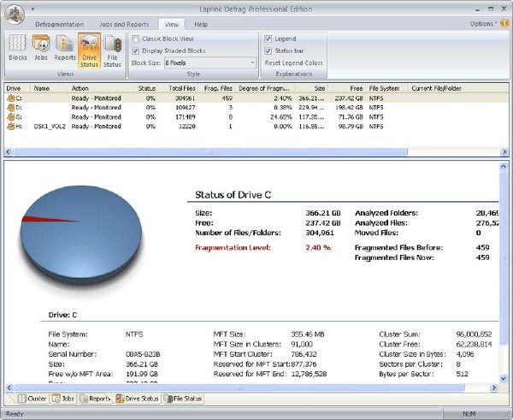
Task: Switch to Blocks view in ribbon
Action: coord(18,48)
